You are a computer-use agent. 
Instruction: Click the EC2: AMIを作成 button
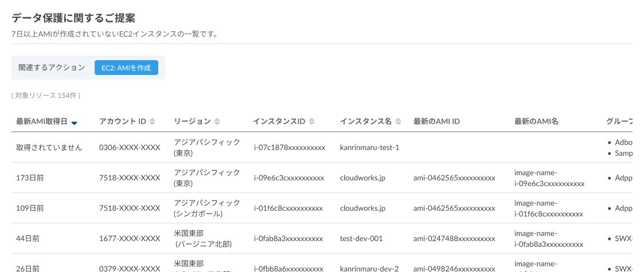126,68
